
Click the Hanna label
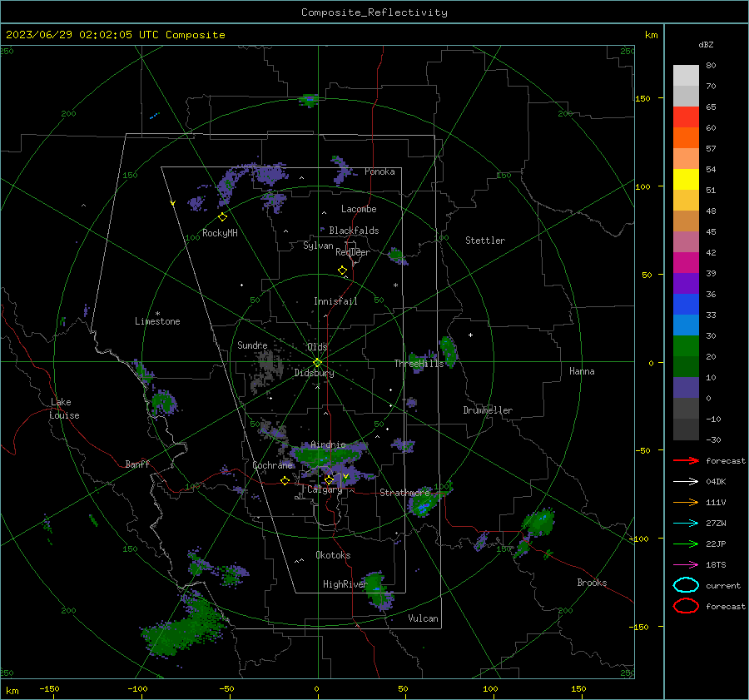582,371
